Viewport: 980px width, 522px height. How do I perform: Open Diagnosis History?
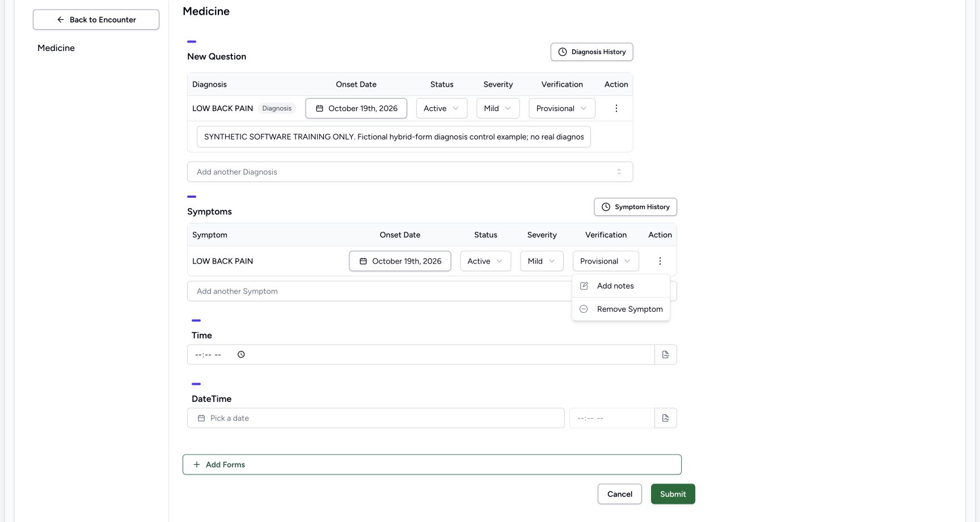click(x=592, y=52)
